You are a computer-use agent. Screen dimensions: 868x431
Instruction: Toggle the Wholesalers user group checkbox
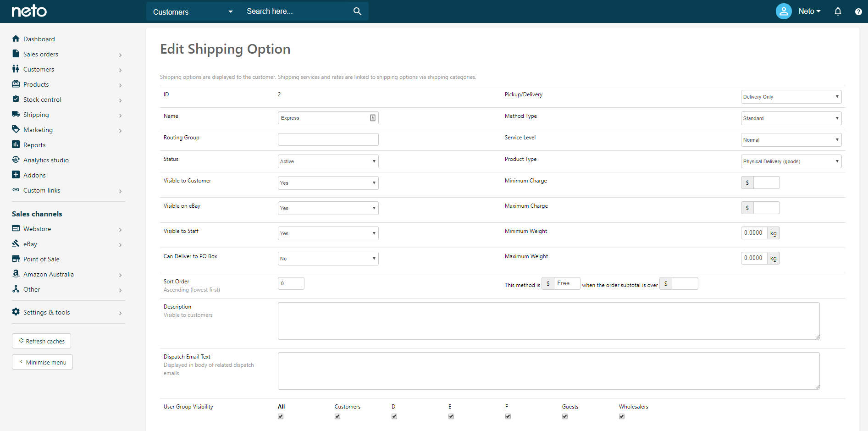point(622,416)
